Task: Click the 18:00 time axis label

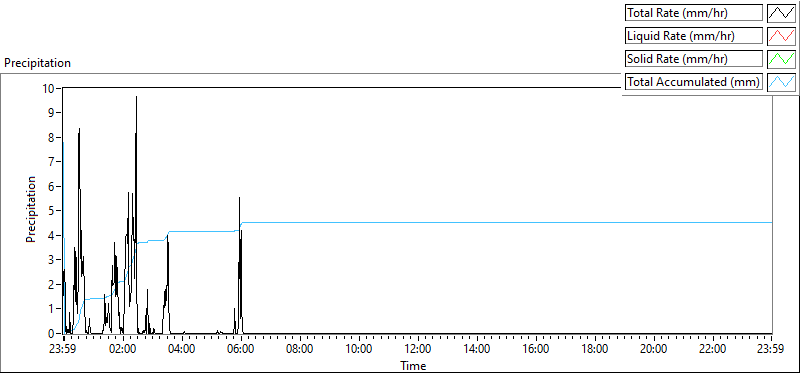Action: tap(595, 350)
